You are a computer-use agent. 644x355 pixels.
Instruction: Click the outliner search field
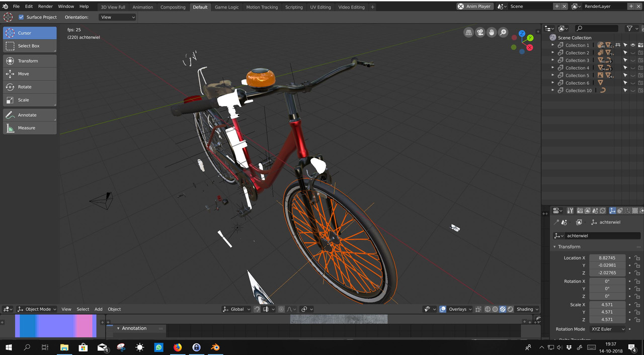point(597,29)
